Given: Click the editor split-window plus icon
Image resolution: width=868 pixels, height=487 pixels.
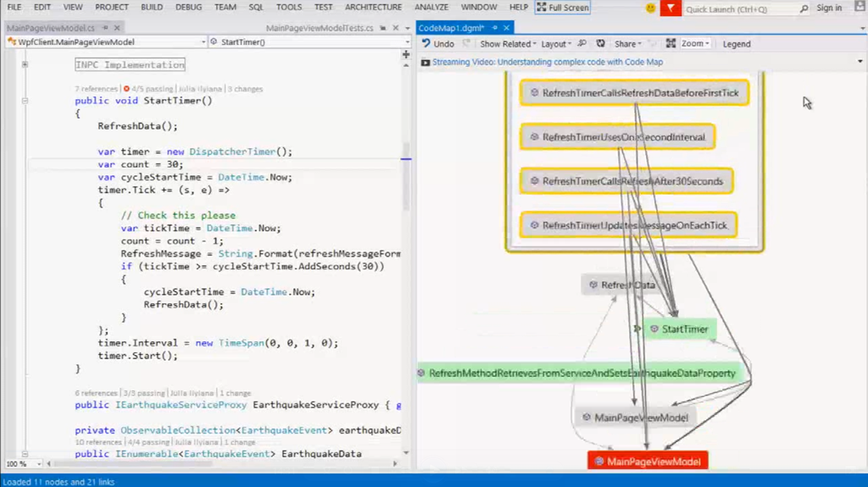Looking at the screenshot, I should pos(406,54).
